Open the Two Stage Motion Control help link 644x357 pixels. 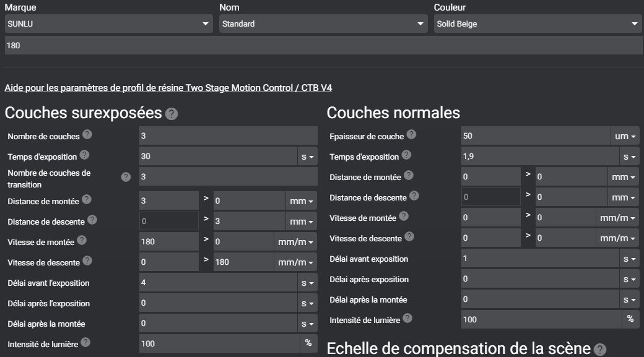pos(168,88)
